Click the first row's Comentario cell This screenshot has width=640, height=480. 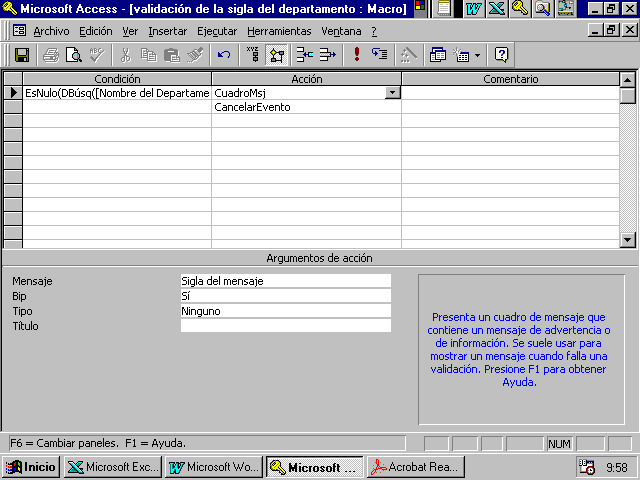click(x=511, y=93)
